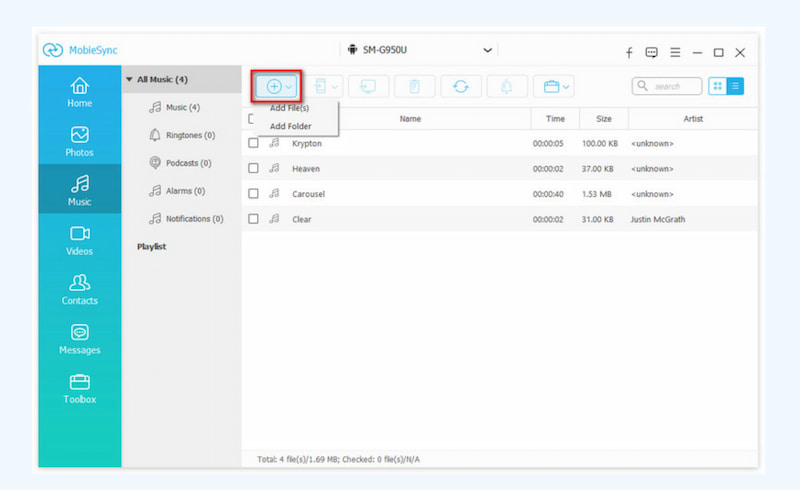Check the box next to Krypton
The width and height of the screenshot is (800, 490).
click(254, 143)
